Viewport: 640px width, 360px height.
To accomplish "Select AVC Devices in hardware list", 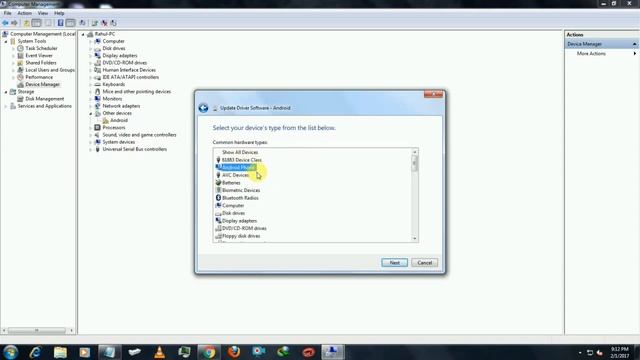I will (236, 175).
